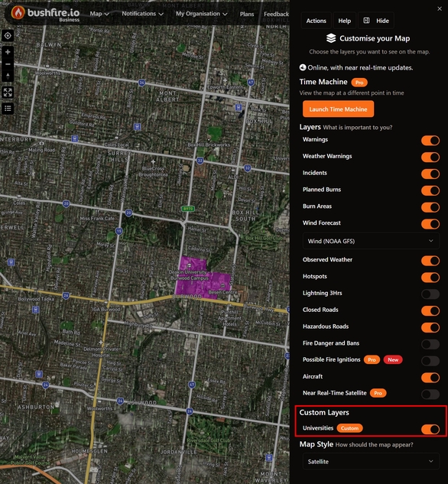Click the Burwood Hwy label on map

point(258,307)
